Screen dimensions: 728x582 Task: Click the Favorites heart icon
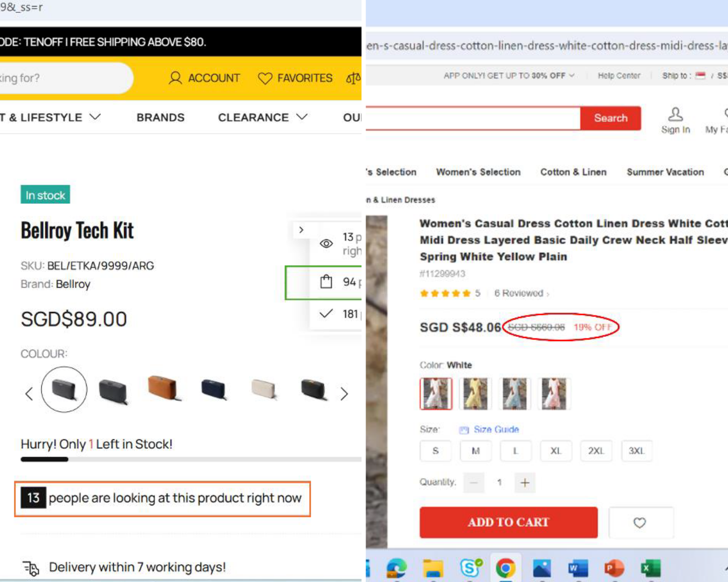265,78
